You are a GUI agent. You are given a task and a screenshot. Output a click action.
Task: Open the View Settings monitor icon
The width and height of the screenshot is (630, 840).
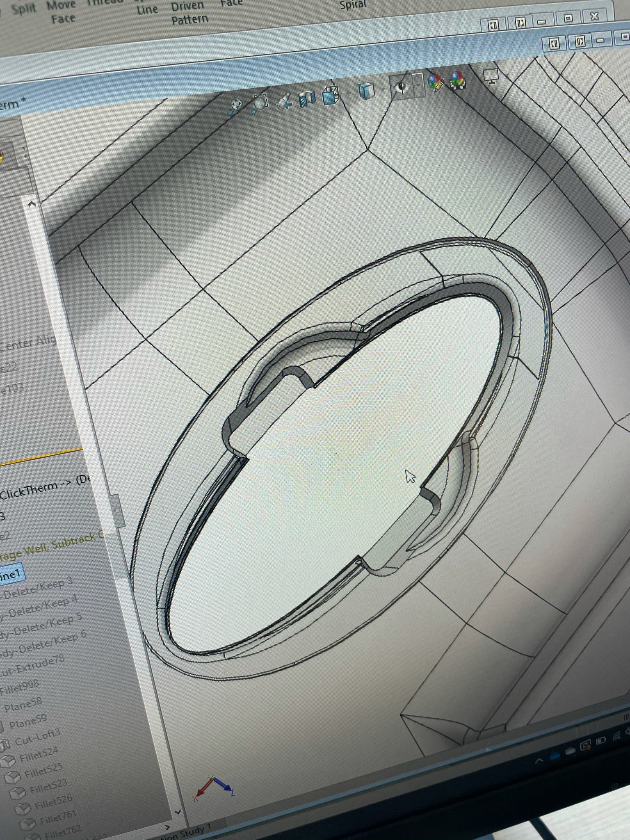coord(491,76)
